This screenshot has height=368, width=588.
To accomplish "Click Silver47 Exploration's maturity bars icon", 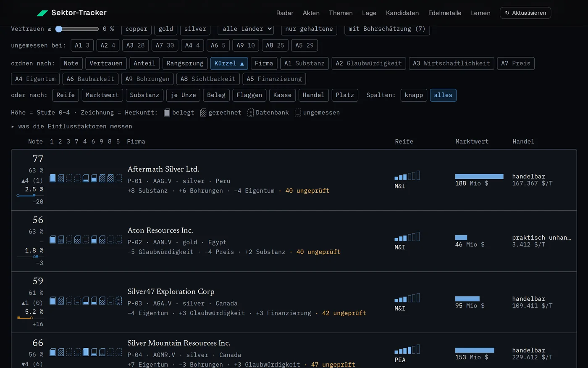I will point(407,298).
